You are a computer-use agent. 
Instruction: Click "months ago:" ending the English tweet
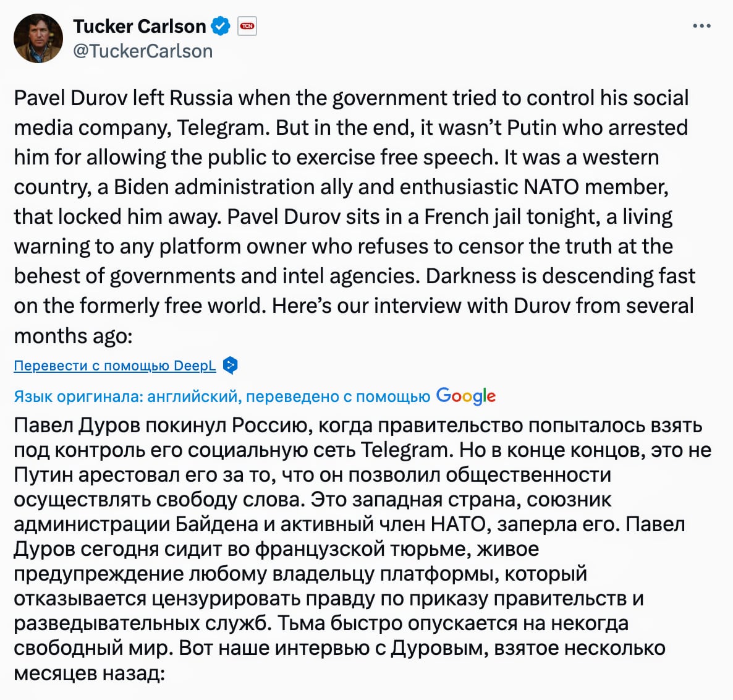pyautogui.click(x=73, y=335)
